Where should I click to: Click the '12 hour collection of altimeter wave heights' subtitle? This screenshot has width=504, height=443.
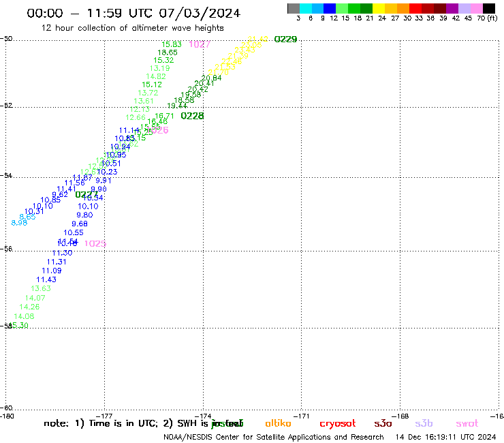click(132, 28)
